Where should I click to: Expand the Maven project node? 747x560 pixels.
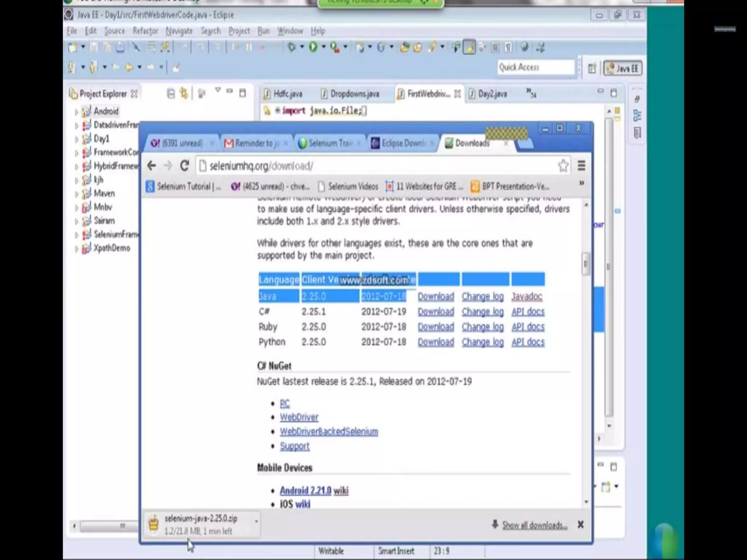pos(76,194)
